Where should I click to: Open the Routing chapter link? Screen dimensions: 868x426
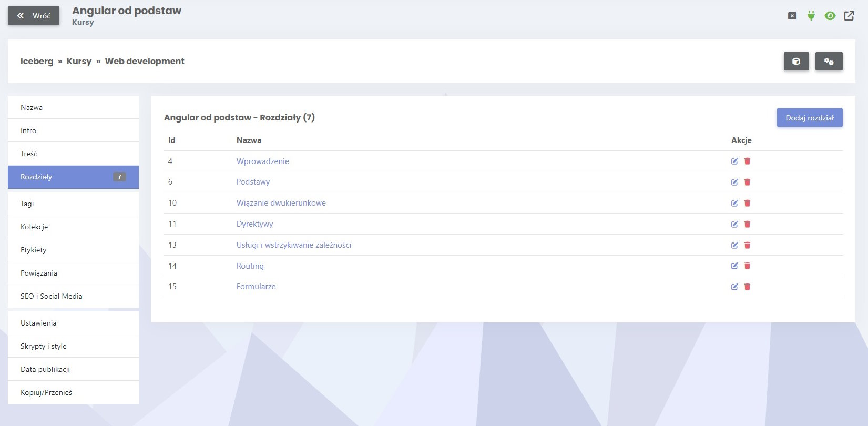[x=250, y=266]
